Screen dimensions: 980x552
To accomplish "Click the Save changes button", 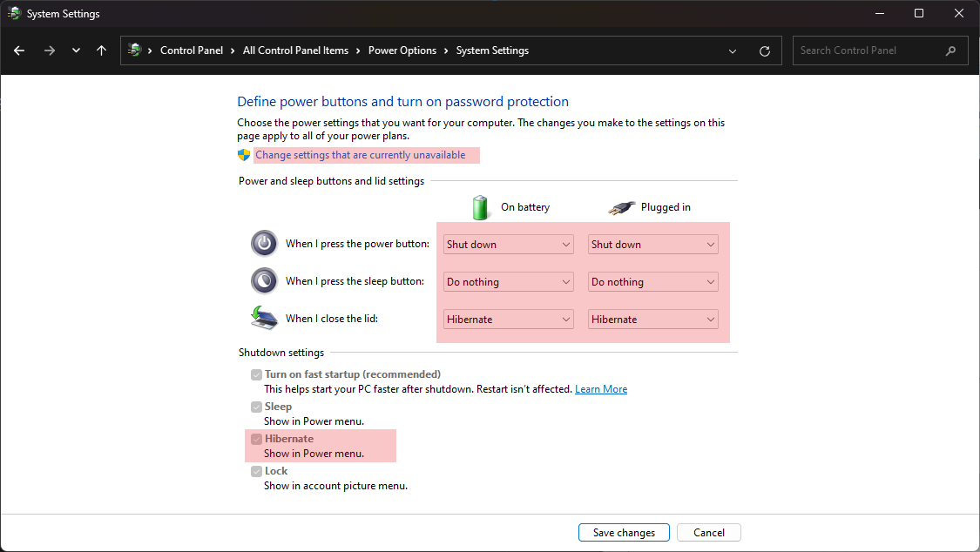I will (624, 532).
